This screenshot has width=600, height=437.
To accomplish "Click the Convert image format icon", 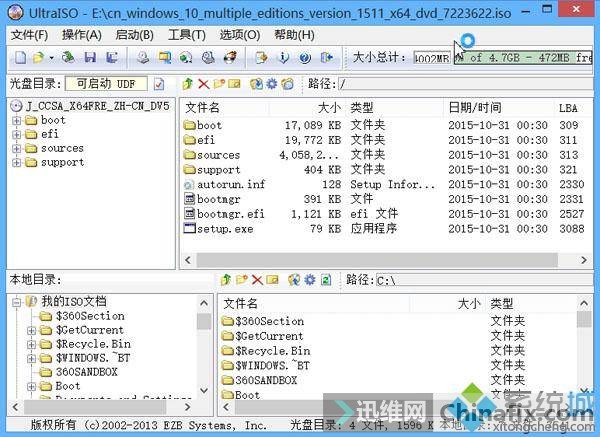I will click(165, 58).
